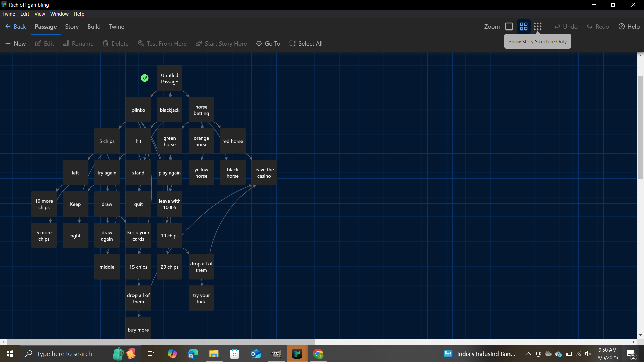The image size is (644, 362).
Task: Select the leave with 1000$ passage
Action: pyautogui.click(x=170, y=204)
